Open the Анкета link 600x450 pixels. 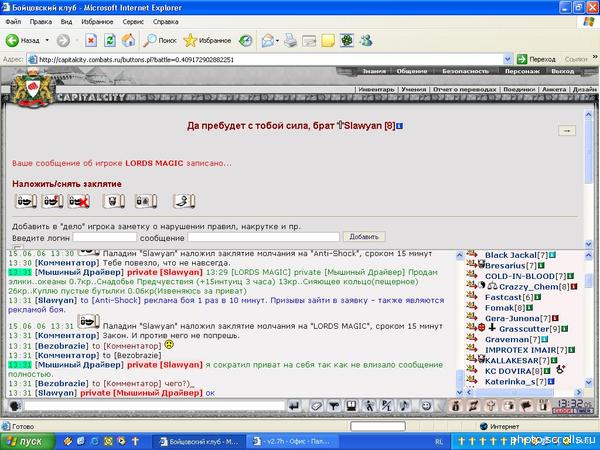(554, 90)
